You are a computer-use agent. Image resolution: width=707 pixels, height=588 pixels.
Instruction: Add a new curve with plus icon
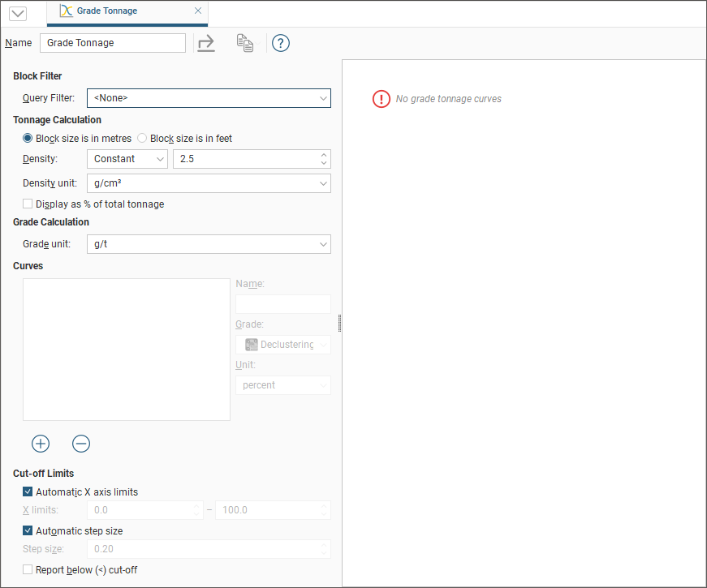coord(41,444)
